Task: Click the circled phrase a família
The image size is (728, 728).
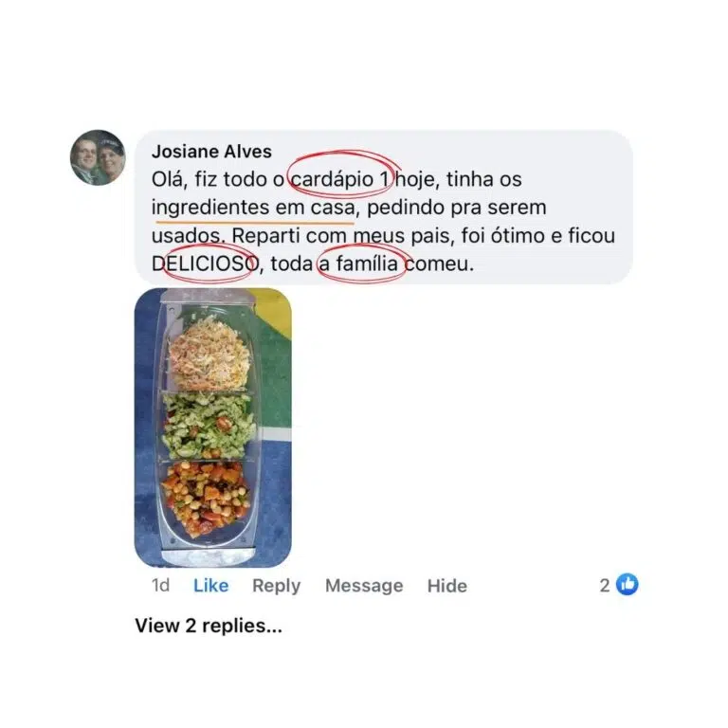Action: tap(358, 264)
